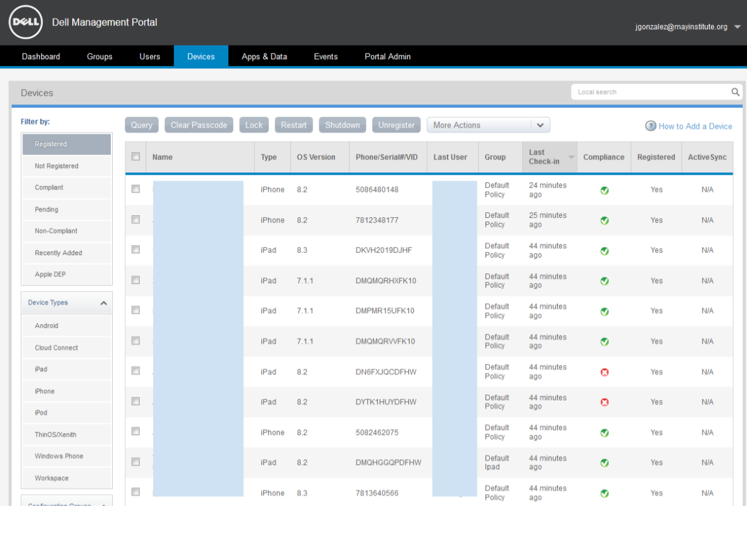Click the Clear Passcode button
The height and width of the screenshot is (560, 747).
[199, 125]
